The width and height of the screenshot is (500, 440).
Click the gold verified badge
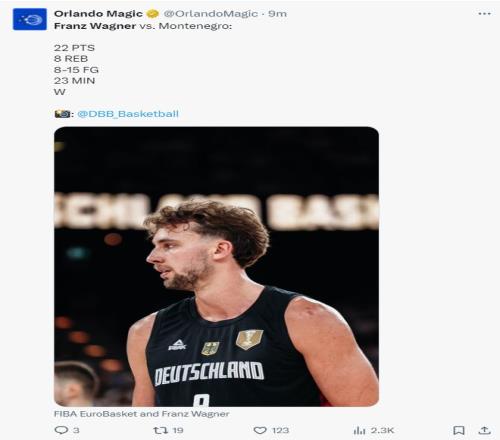(x=153, y=14)
